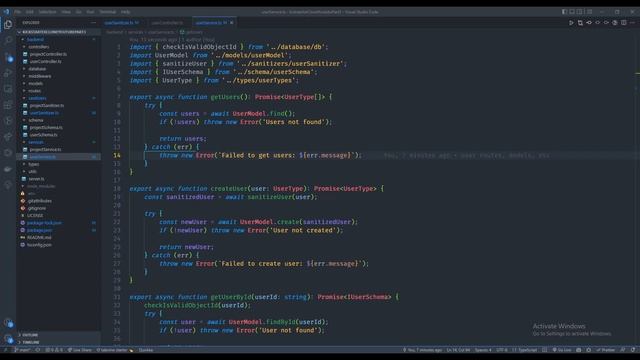640x360 pixels.
Task: Click the Run code play icon in editor toolbar
Action: point(571,23)
